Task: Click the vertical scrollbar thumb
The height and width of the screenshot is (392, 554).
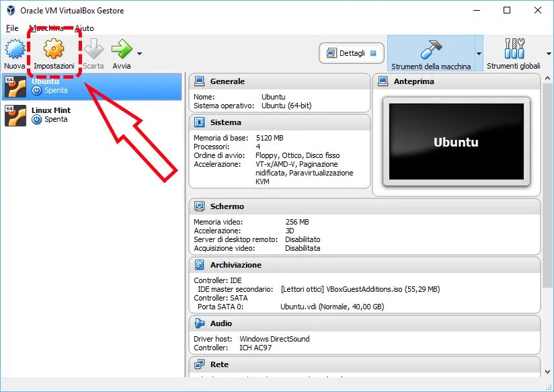Action: coord(548,186)
